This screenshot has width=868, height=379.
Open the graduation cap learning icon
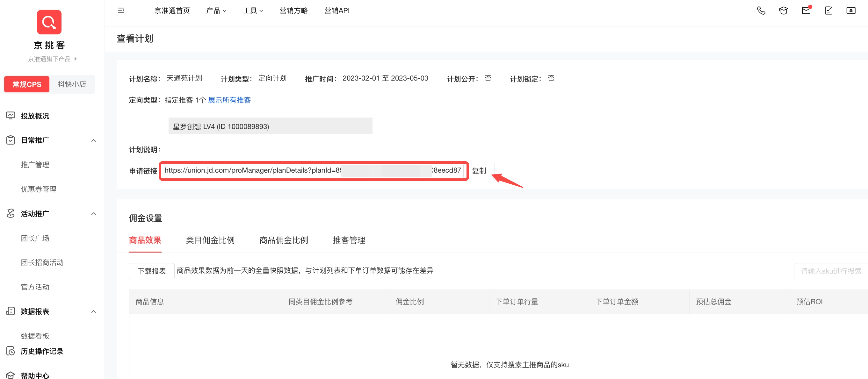(x=784, y=11)
